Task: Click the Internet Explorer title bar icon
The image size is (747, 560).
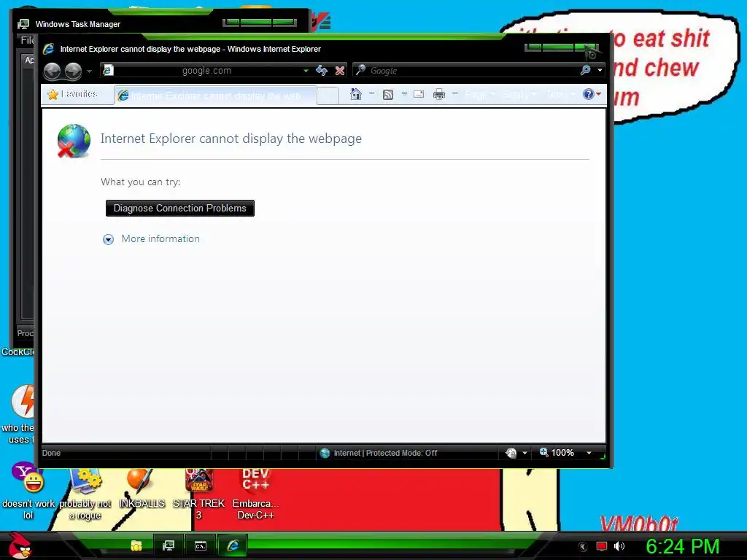Action: [49, 49]
